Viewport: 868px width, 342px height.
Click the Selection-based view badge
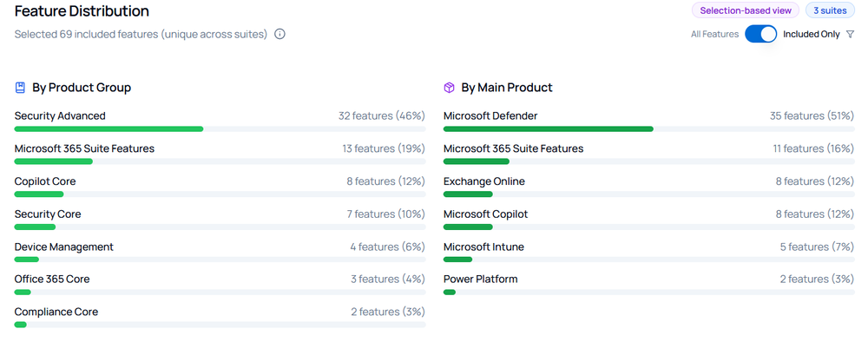[746, 10]
